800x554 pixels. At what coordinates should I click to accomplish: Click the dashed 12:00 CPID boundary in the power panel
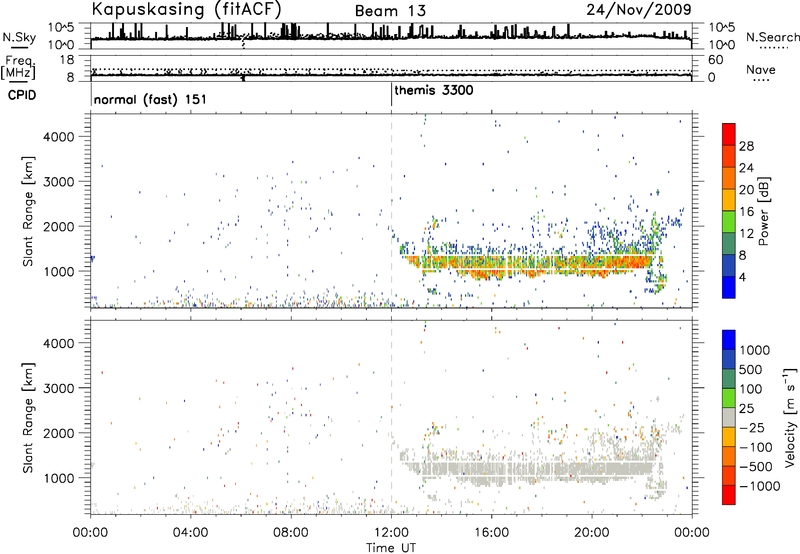pos(391,211)
